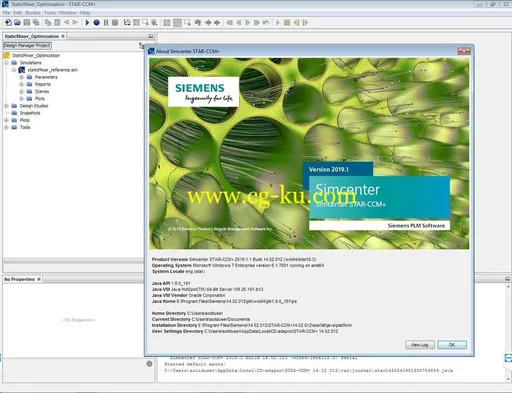Viewport: 512px width, 393px height.
Task: Open the Studies menu
Action: (33, 13)
